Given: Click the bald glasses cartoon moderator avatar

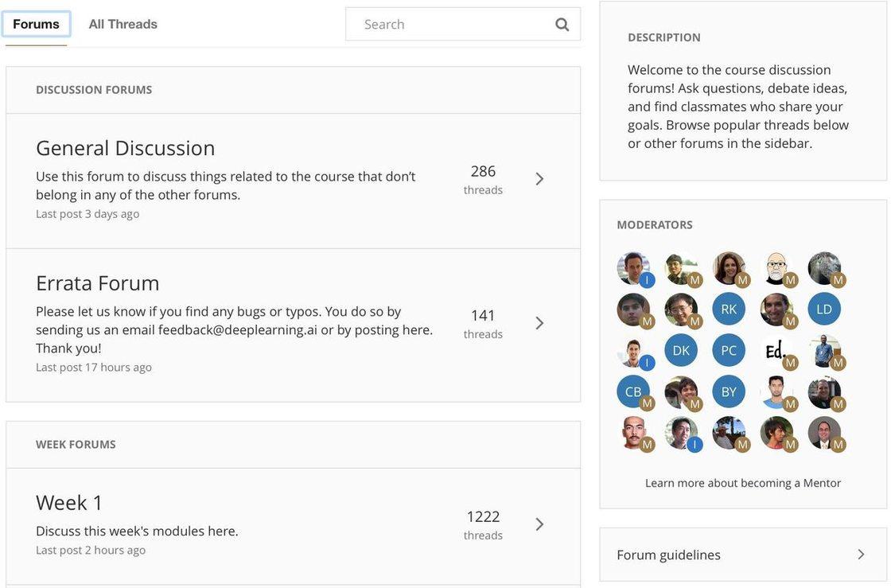Looking at the screenshot, I should (x=776, y=268).
